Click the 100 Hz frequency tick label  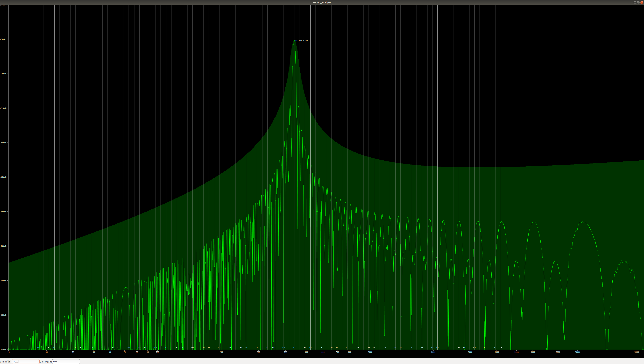click(x=158, y=352)
